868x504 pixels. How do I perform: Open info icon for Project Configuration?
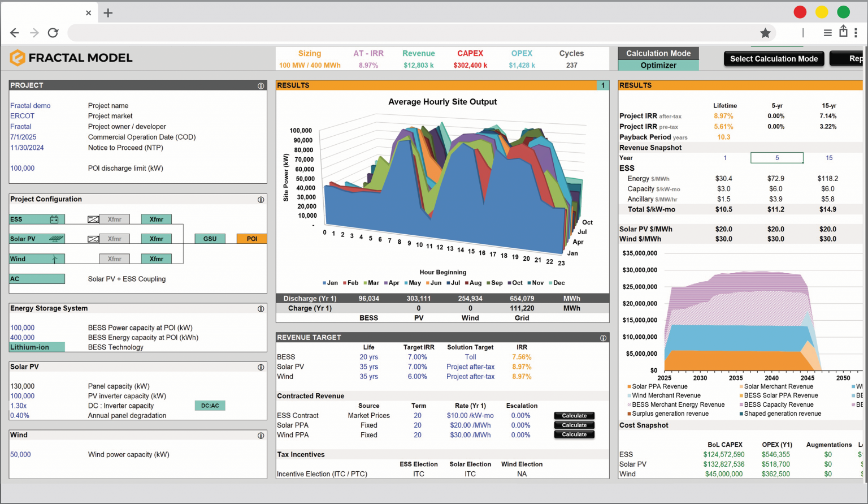tap(261, 200)
